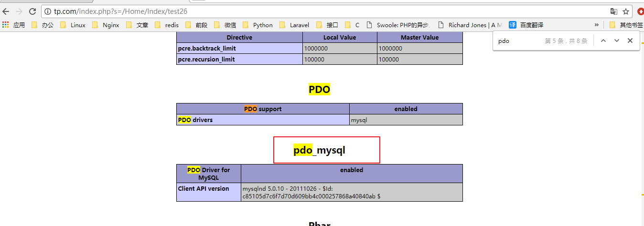This screenshot has width=644, height=226.
Task: Open the 百度翻译 bookmark
Action: click(526, 25)
